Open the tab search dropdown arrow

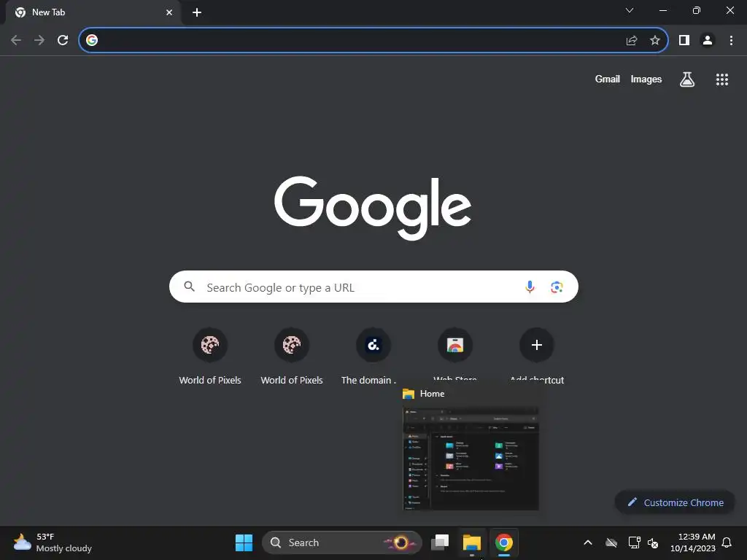tap(630, 10)
